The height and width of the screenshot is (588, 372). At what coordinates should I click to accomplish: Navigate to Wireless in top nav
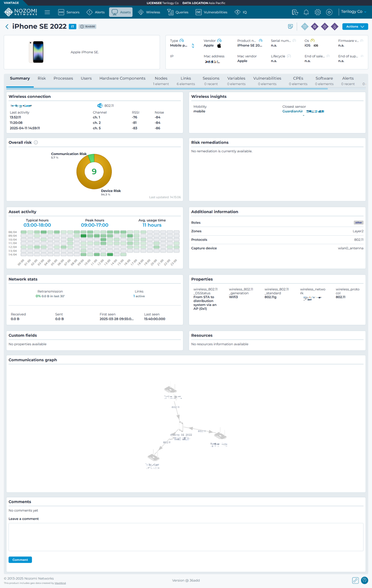[149, 12]
